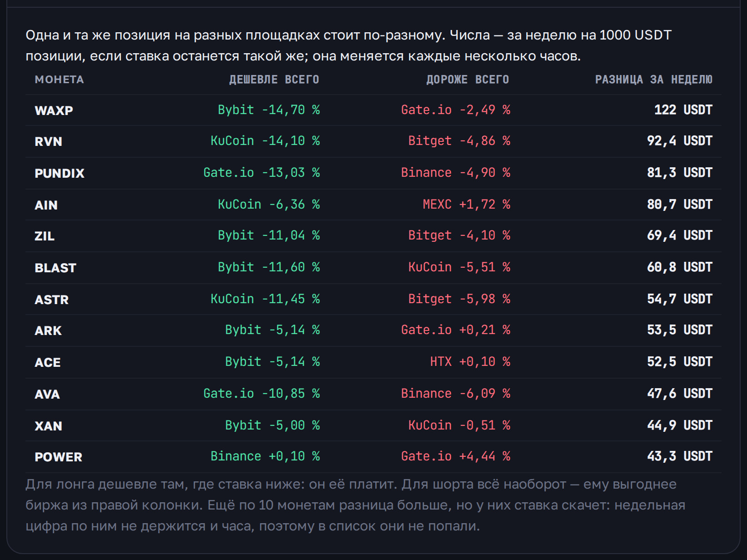Click the 80,7 USDT value
The width and height of the screenshot is (747, 560).
tap(680, 205)
